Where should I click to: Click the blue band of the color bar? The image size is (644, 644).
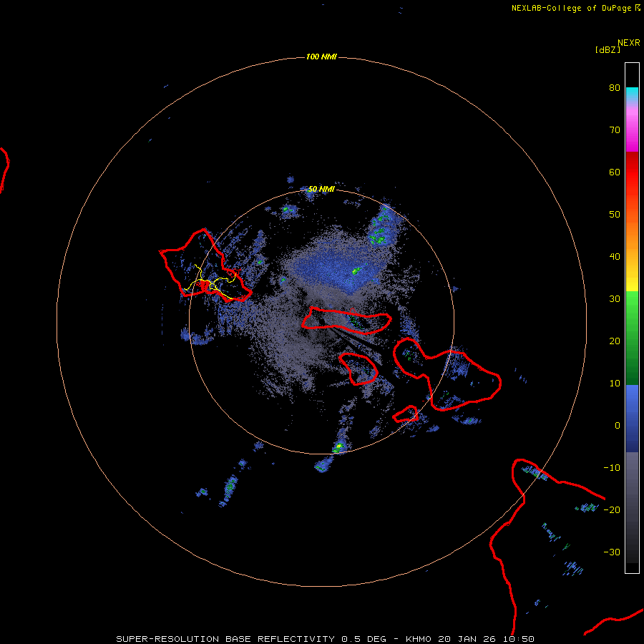tap(632, 419)
